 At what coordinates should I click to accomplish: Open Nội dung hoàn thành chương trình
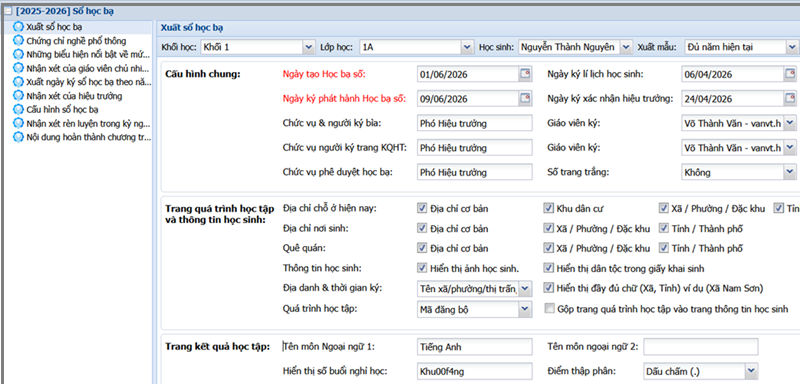88,137
